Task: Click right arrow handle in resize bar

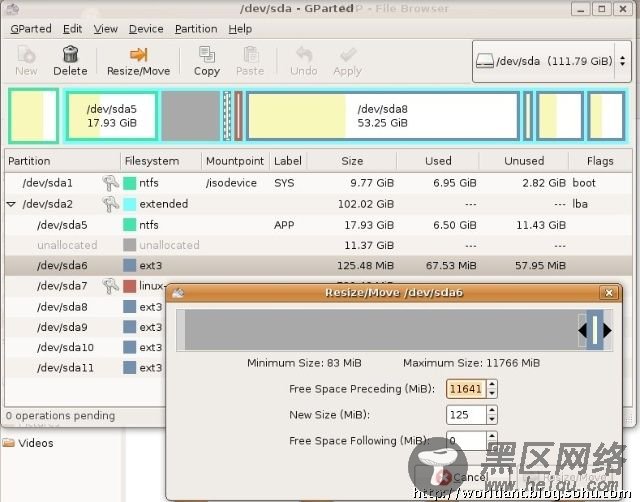Action: tap(607, 330)
